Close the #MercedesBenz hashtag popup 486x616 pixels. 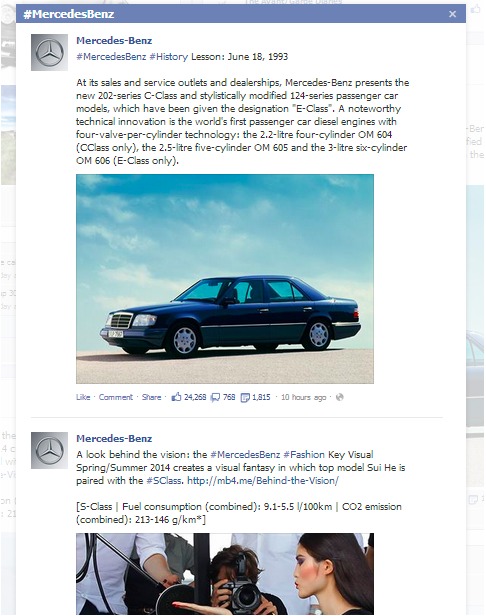[452, 14]
